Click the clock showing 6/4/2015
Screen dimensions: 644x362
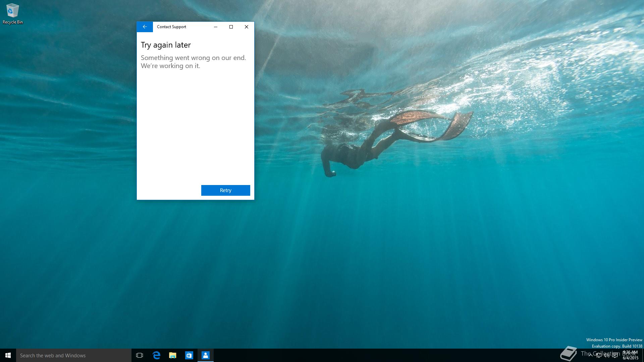(x=630, y=355)
